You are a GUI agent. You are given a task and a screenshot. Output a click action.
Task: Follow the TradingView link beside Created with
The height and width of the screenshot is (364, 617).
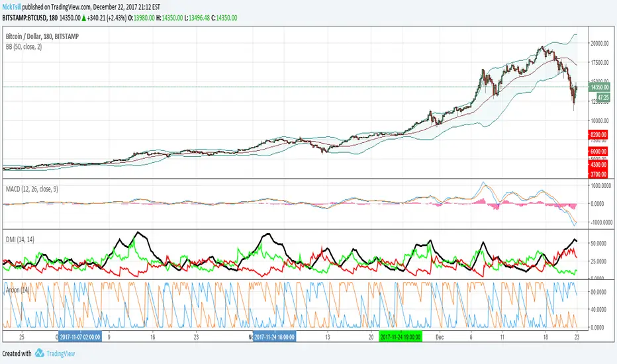(x=61, y=353)
